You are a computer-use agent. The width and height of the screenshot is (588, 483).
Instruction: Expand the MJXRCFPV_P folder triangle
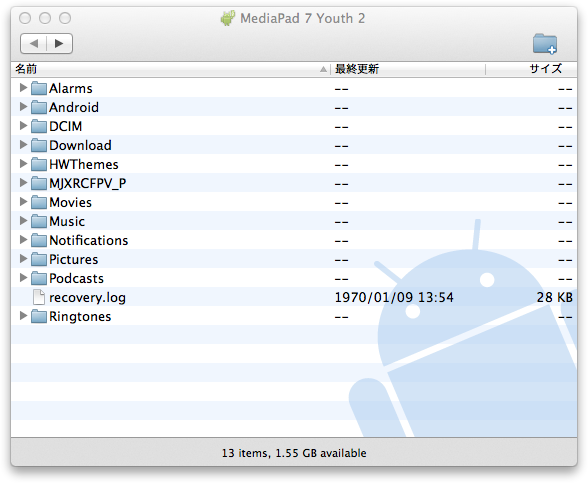coord(23,183)
